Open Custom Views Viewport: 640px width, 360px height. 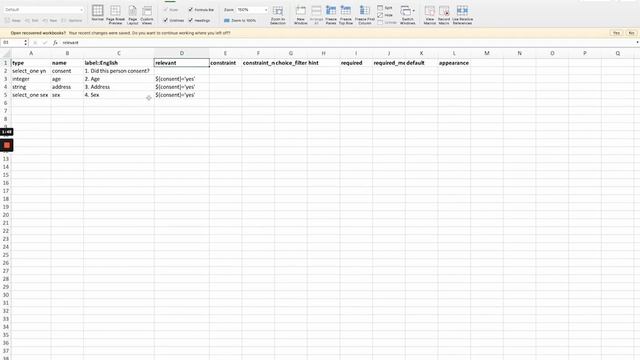click(147, 15)
